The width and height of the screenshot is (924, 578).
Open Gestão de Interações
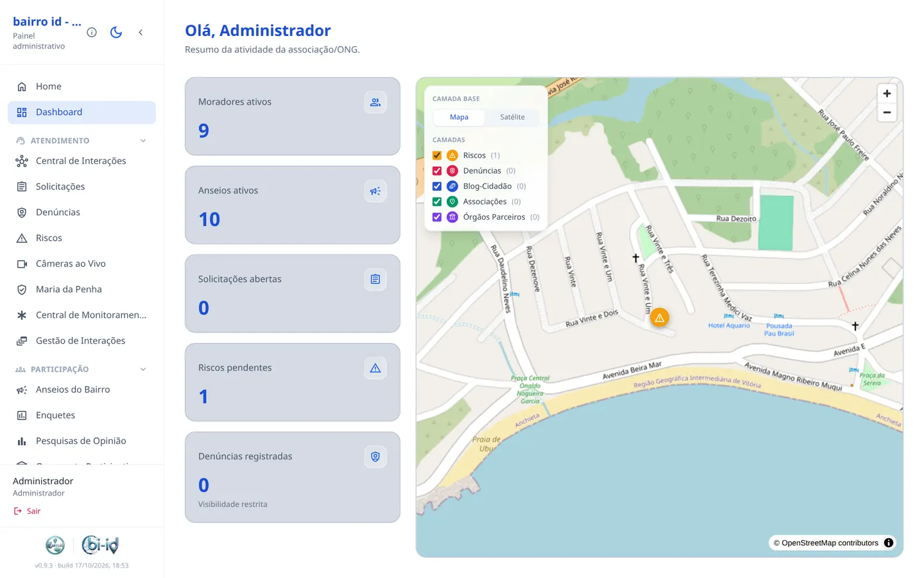click(81, 340)
